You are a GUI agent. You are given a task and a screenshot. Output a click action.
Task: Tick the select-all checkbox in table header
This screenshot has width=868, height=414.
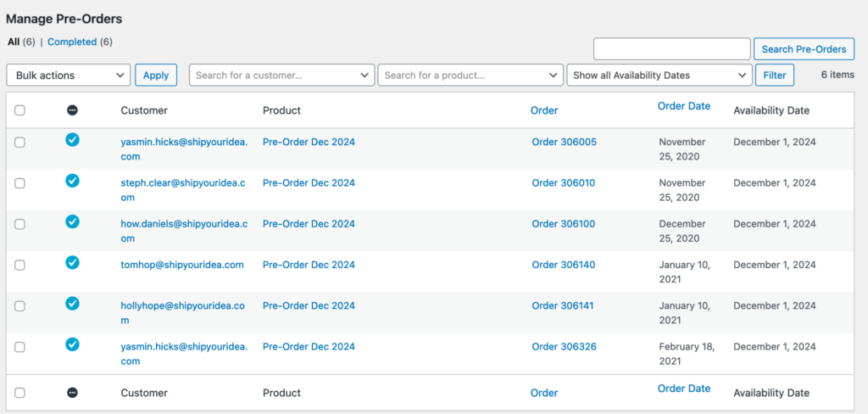point(20,110)
